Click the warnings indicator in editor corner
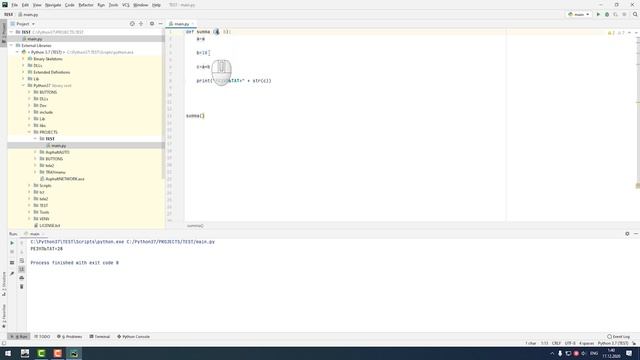Screen dimensions: 640x360 (616, 33)
